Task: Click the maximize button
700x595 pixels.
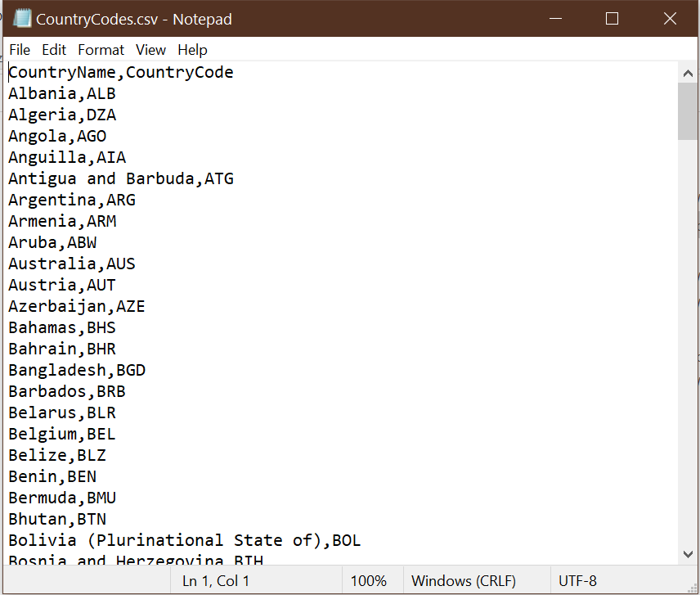Action: (612, 18)
